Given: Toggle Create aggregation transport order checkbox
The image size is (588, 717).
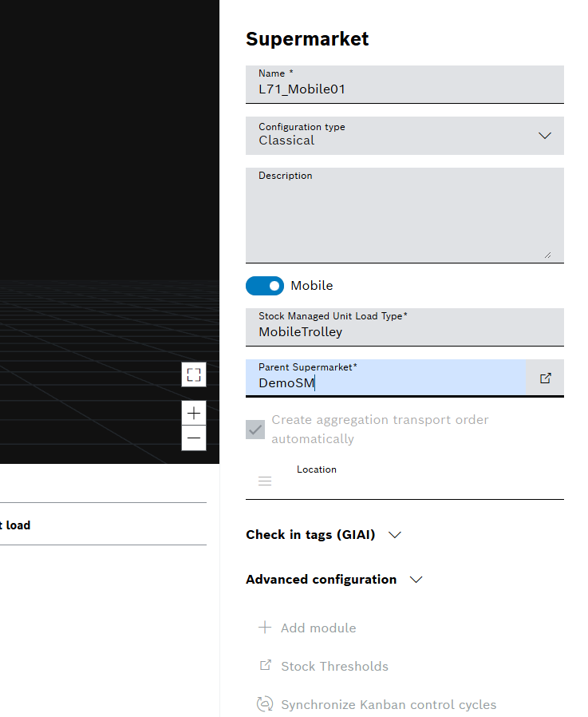Looking at the screenshot, I should click(255, 430).
